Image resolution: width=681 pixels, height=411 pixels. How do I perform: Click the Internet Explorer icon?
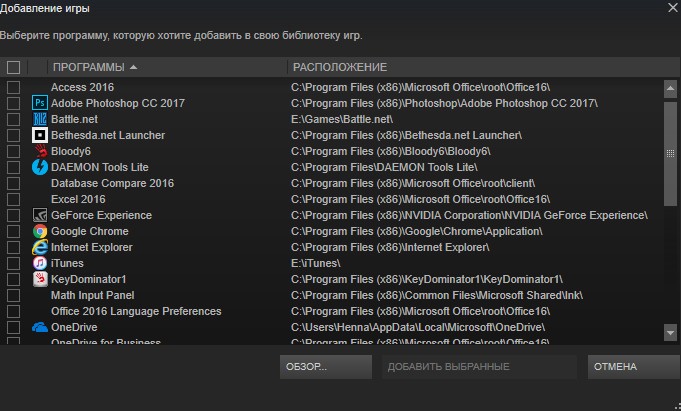point(40,247)
